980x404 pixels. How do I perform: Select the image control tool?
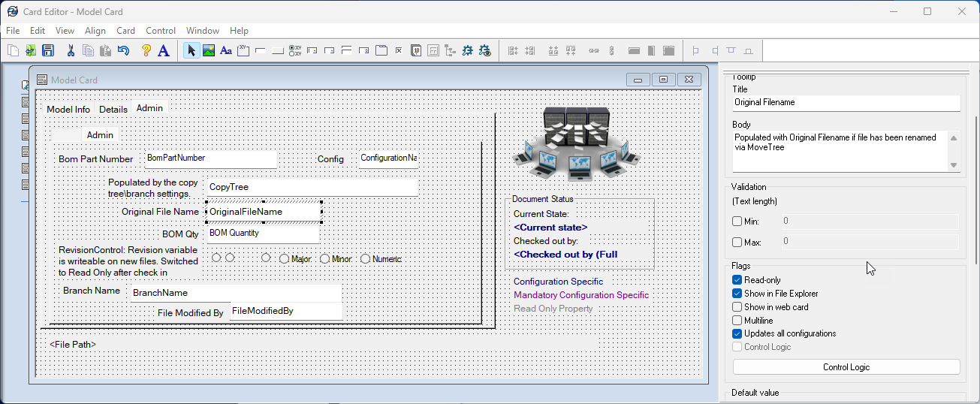click(x=208, y=51)
